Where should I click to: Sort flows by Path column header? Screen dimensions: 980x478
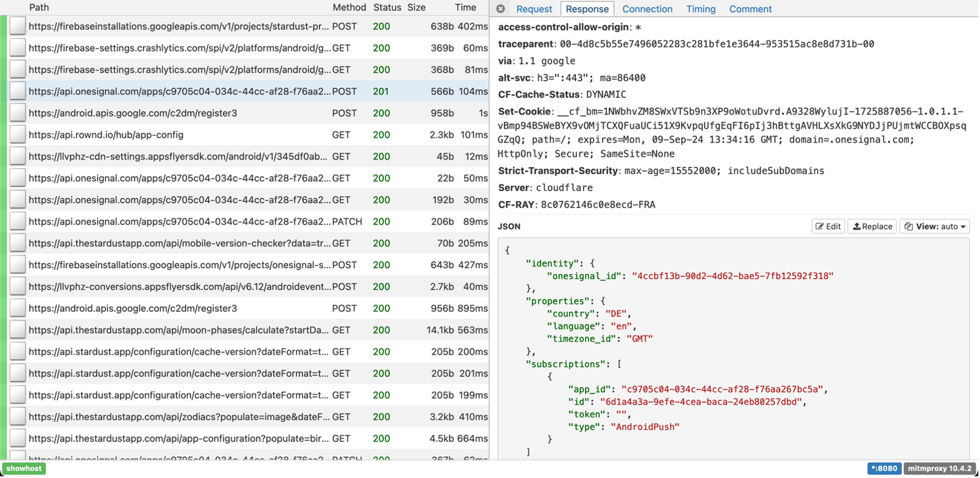pos(39,7)
